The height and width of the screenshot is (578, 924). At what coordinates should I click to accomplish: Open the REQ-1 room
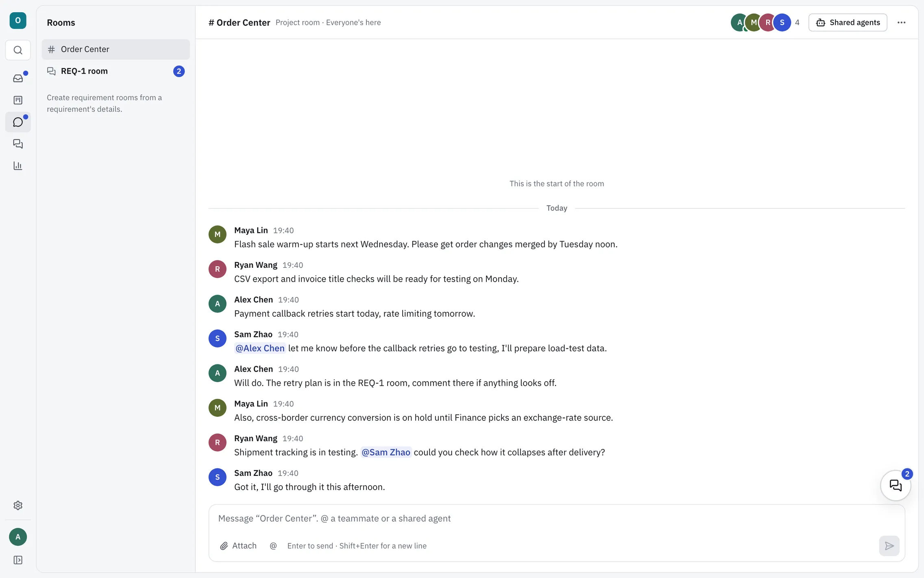tap(115, 71)
